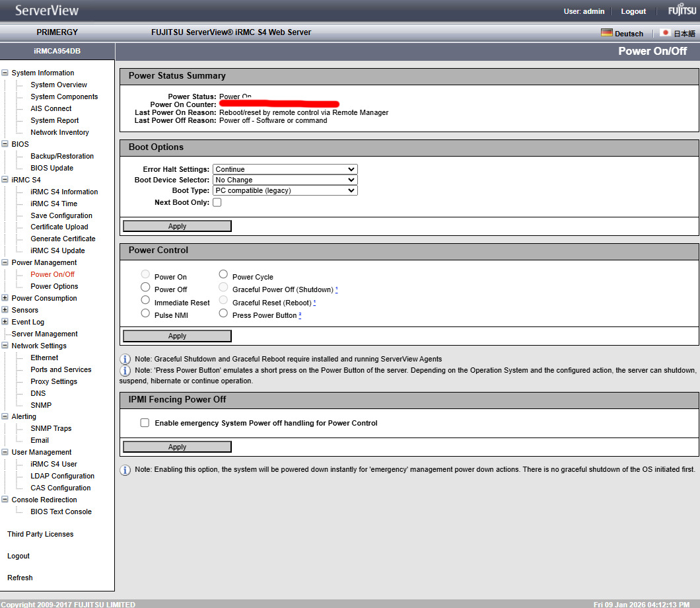Viewport: 700px width, 608px height.
Task: Select Graceful Reset (Reboot) option
Action: [223, 300]
